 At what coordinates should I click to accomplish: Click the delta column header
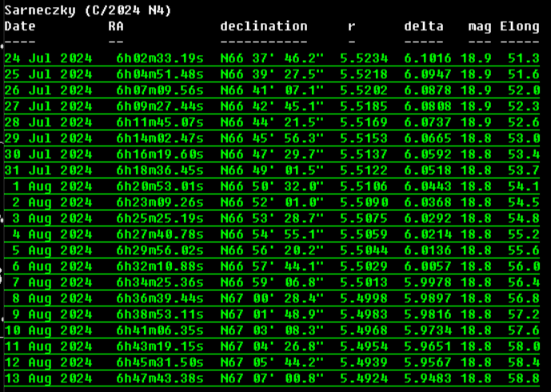(x=424, y=26)
